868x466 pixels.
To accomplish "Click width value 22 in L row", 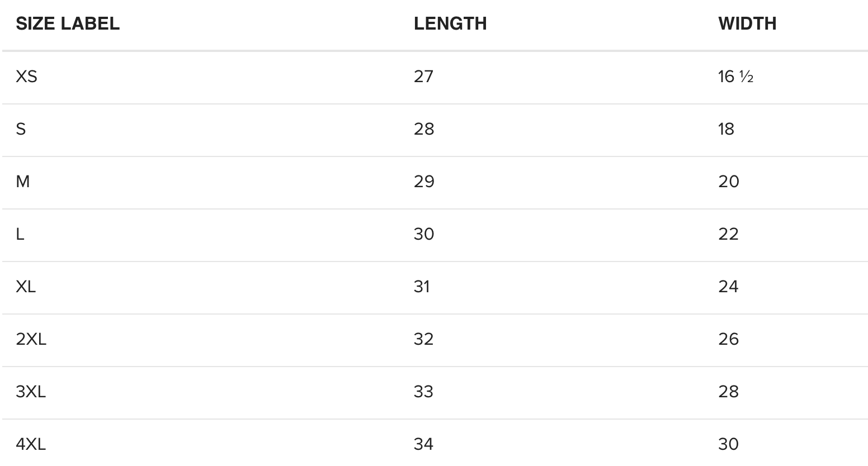I will coord(728,234).
